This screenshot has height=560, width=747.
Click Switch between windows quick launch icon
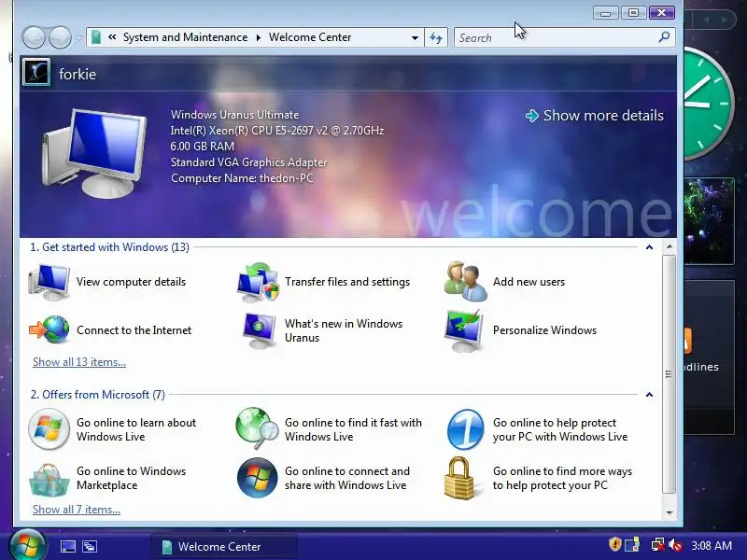pos(90,546)
